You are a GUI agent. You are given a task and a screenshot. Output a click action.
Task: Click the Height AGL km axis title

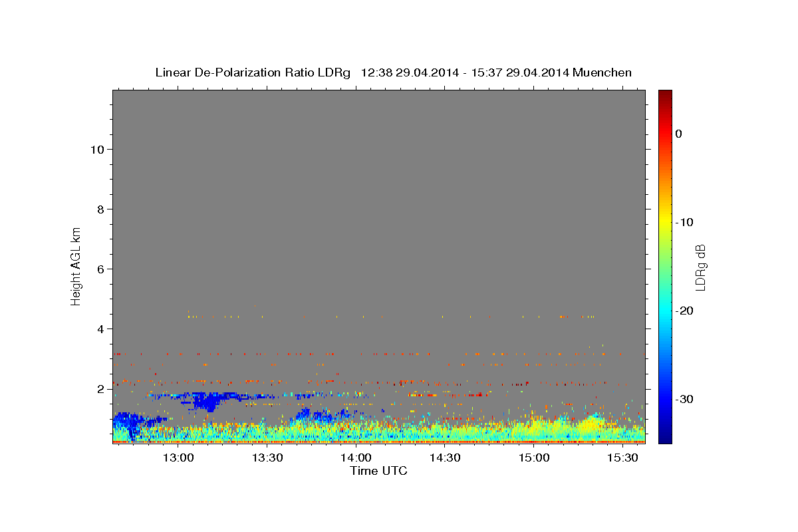pos(76,265)
